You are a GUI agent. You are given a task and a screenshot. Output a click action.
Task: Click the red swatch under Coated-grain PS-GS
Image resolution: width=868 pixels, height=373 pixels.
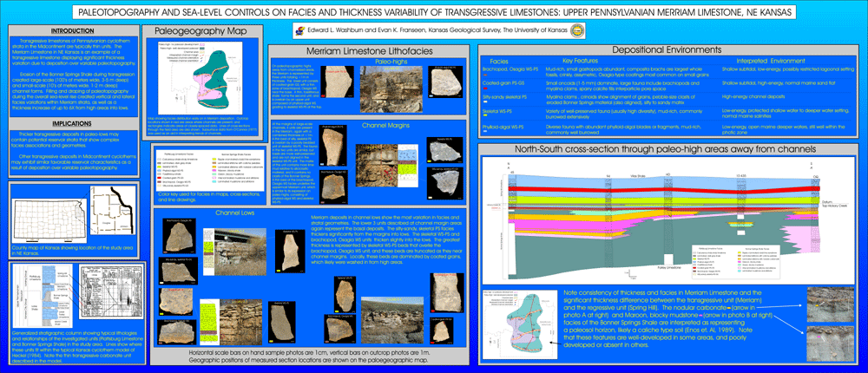(x=485, y=88)
